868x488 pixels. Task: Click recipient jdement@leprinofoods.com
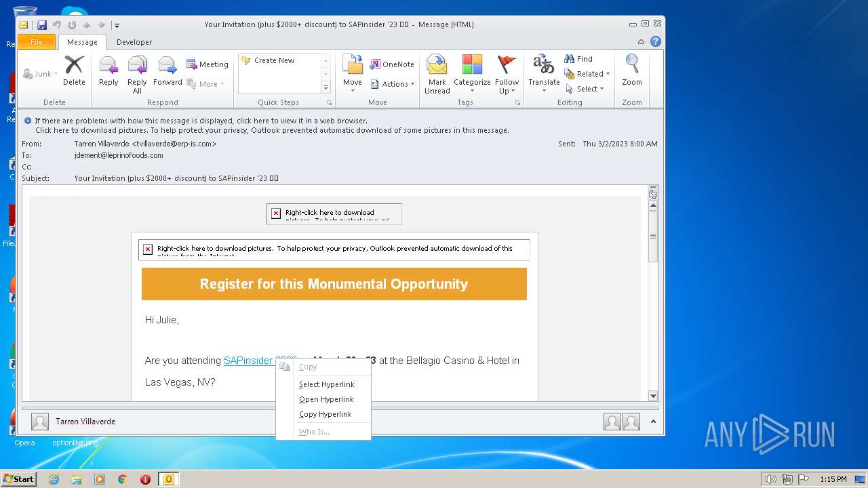pyautogui.click(x=119, y=155)
